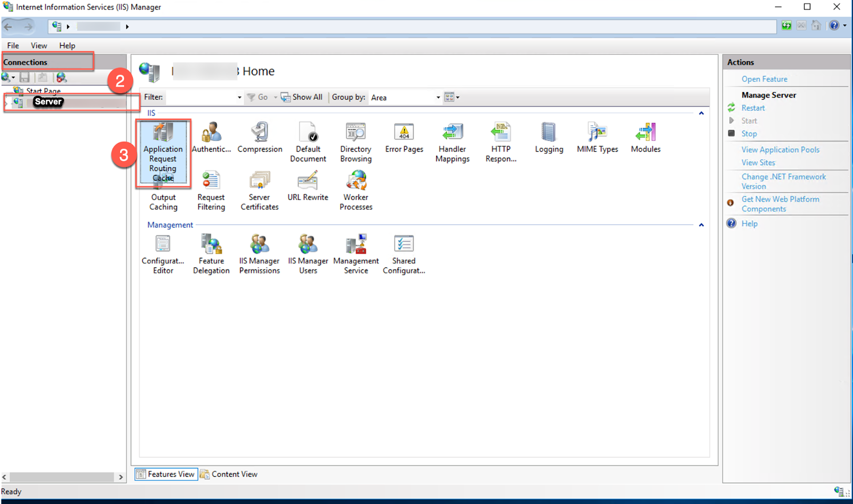Click the Create new connection icon
The width and height of the screenshot is (853, 504).
(x=6, y=77)
